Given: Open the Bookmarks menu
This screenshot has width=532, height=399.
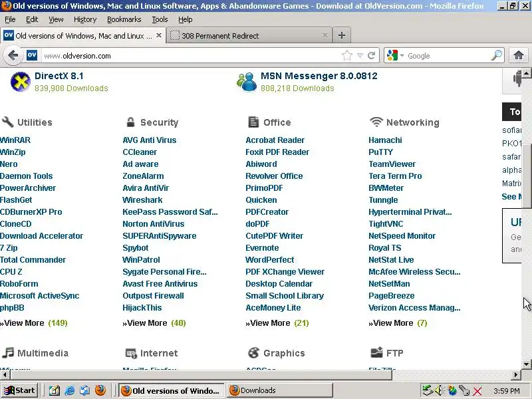Looking at the screenshot, I should [x=124, y=20].
